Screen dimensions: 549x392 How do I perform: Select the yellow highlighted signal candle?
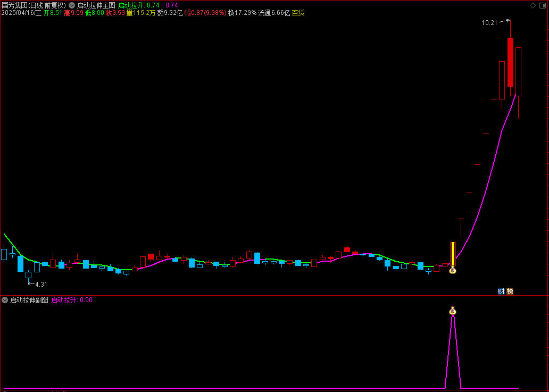tap(453, 254)
